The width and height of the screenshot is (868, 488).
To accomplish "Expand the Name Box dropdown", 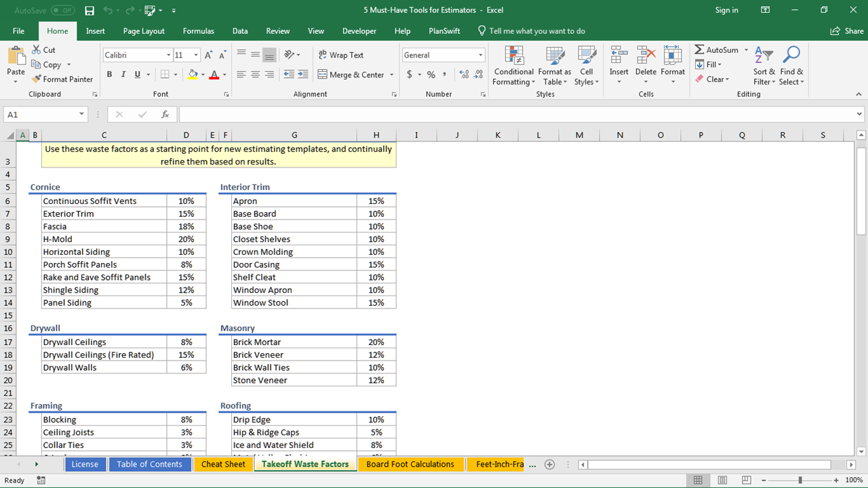I will coord(82,115).
